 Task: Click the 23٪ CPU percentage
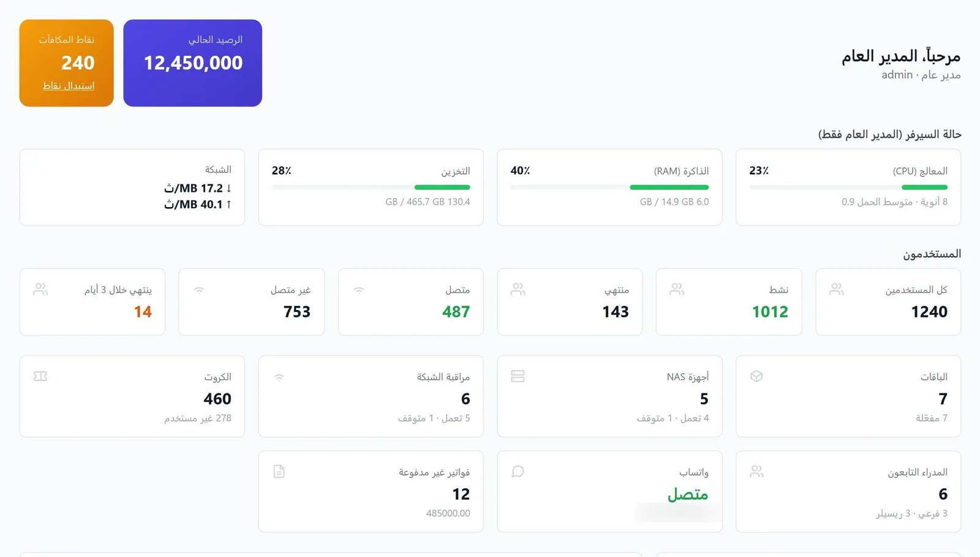(759, 170)
